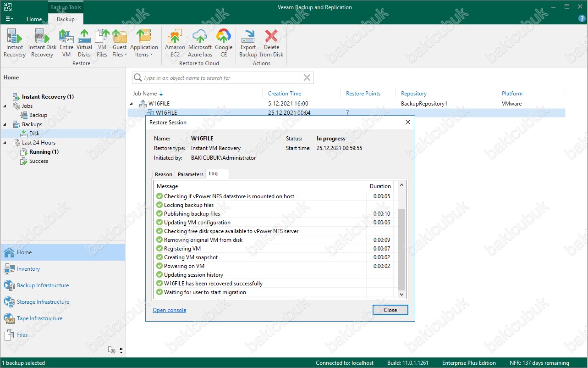Sort by the Job Name column

[x=145, y=94]
